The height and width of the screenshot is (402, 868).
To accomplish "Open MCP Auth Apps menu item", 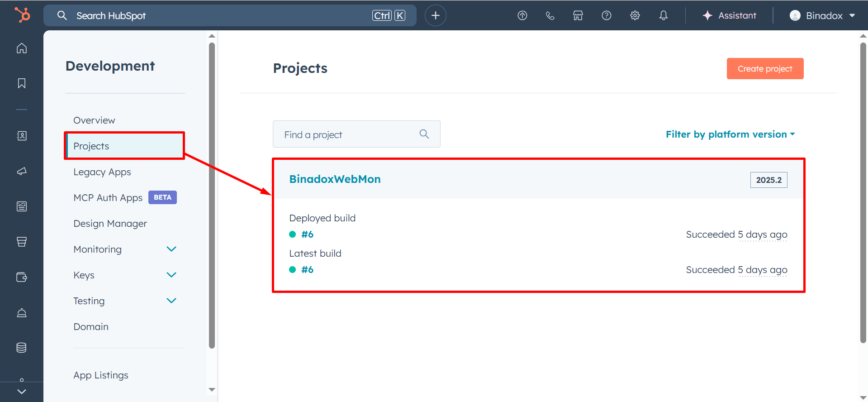I will 108,198.
